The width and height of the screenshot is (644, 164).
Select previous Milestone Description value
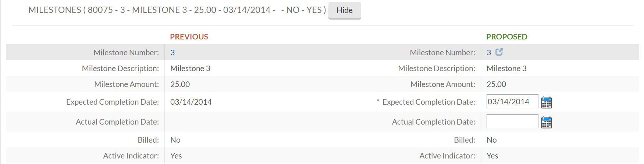click(190, 69)
